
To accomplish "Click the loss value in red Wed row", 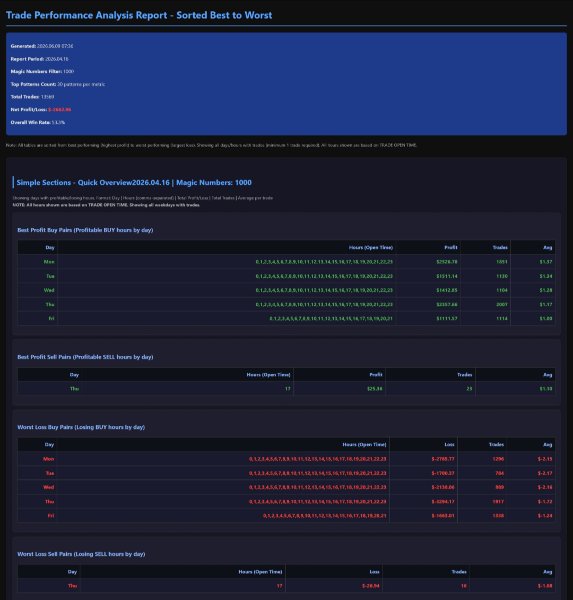I will [443, 487].
